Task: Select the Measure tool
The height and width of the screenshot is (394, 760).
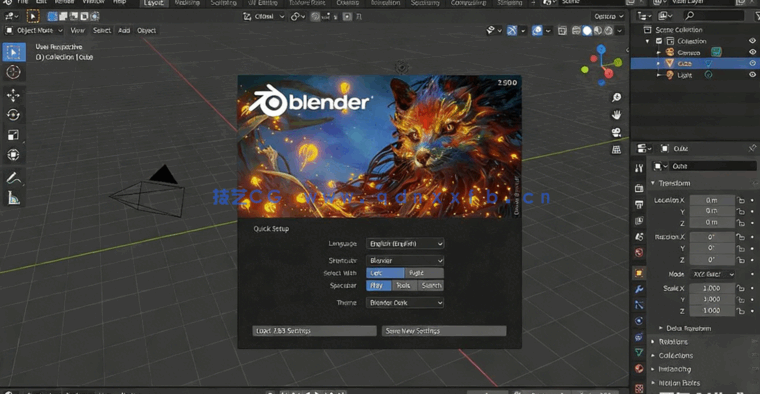Action: (14, 198)
